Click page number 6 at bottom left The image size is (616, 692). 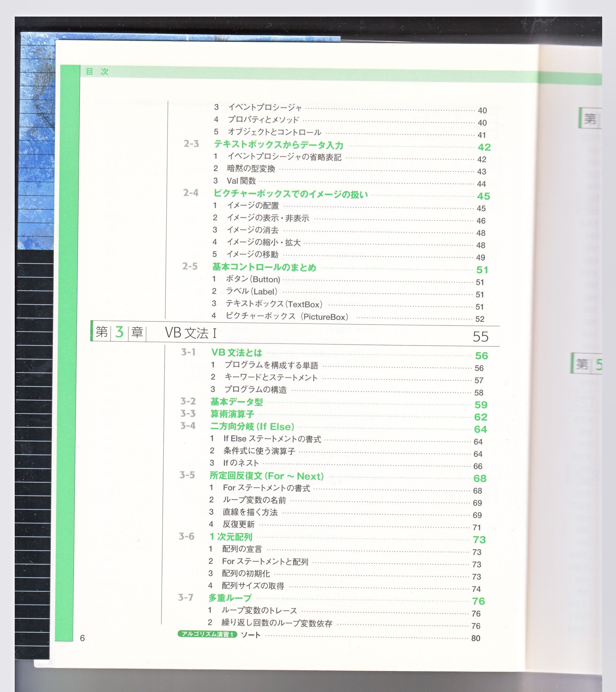[82, 638]
